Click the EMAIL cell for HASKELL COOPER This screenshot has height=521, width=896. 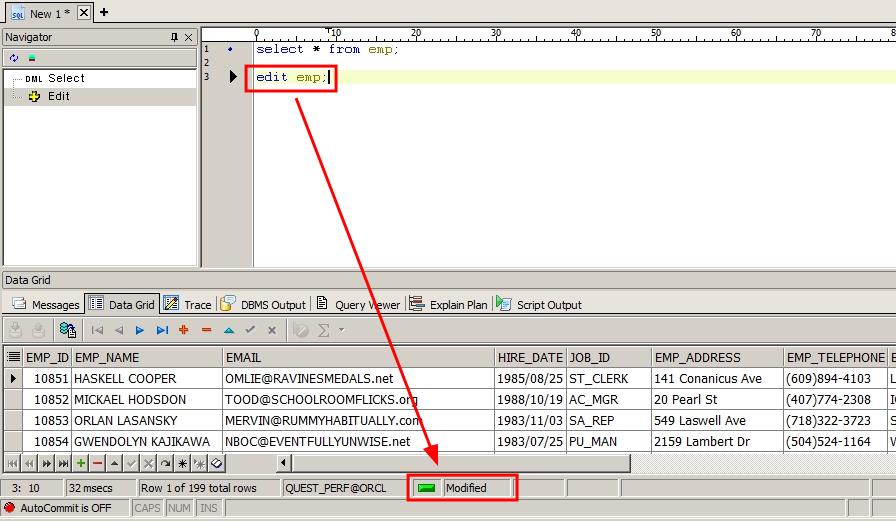pos(358,379)
